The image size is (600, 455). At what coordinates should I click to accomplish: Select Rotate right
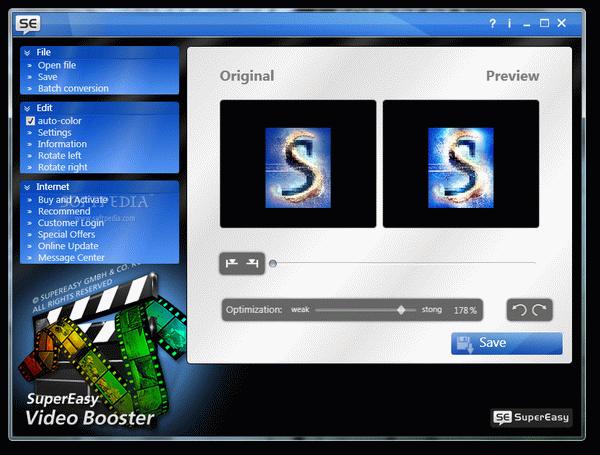pyautogui.click(x=62, y=167)
